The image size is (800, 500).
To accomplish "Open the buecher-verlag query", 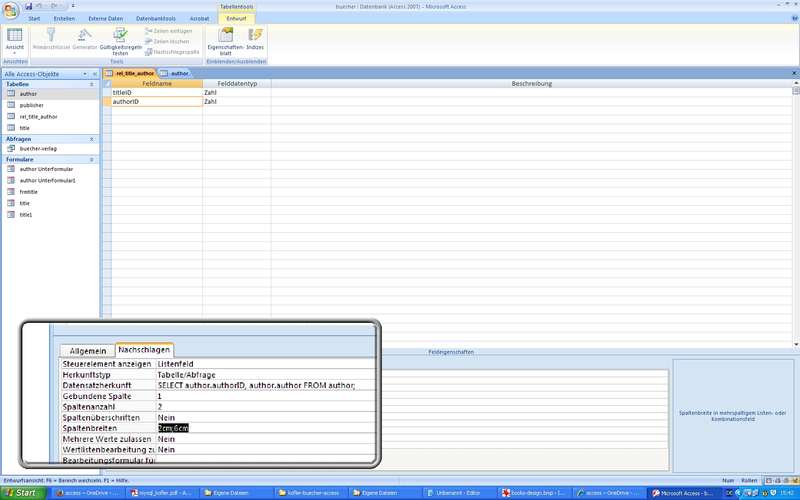I will click(38, 148).
